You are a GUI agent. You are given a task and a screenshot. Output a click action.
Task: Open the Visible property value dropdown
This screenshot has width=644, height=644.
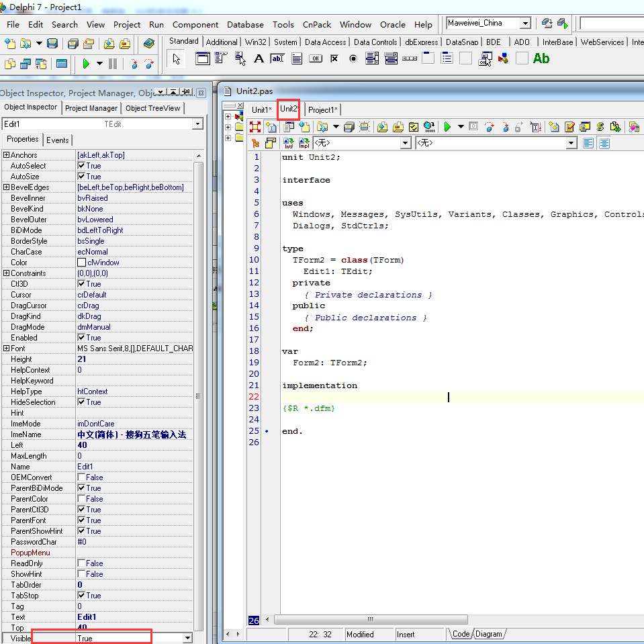tap(187, 638)
